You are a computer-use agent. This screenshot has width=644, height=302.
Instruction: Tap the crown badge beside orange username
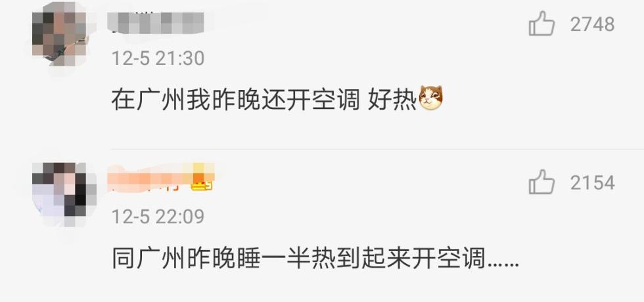coord(202,184)
